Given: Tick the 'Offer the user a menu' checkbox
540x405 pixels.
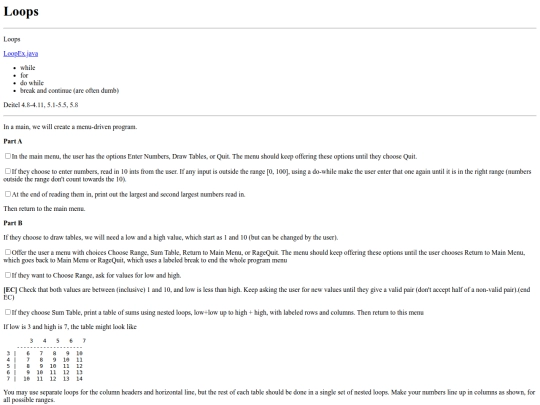Looking at the screenshot, I should click(x=8, y=252).
